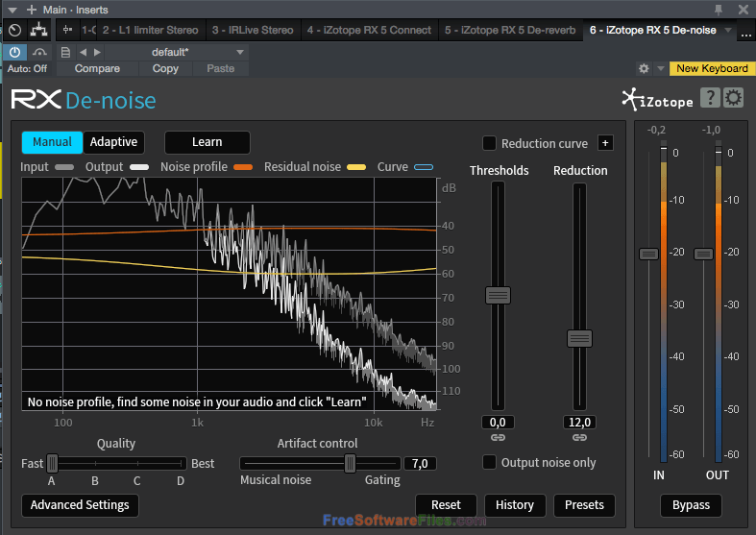Toggle the plugin power bypass button
Image resolution: width=756 pixels, height=535 pixels.
click(x=15, y=52)
